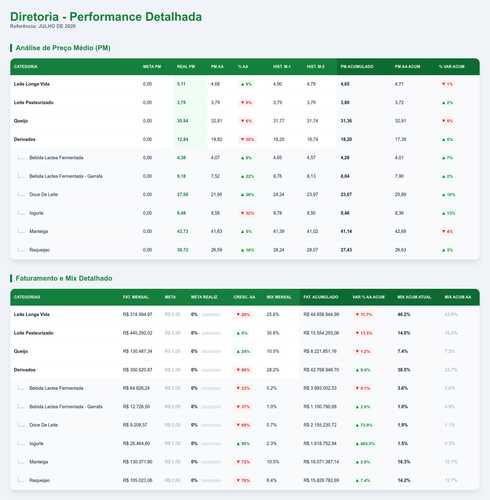The height and width of the screenshot is (500, 490).
Task: Click the red 11.7% down badge for Leite Longa Vida
Action: click(x=363, y=315)
